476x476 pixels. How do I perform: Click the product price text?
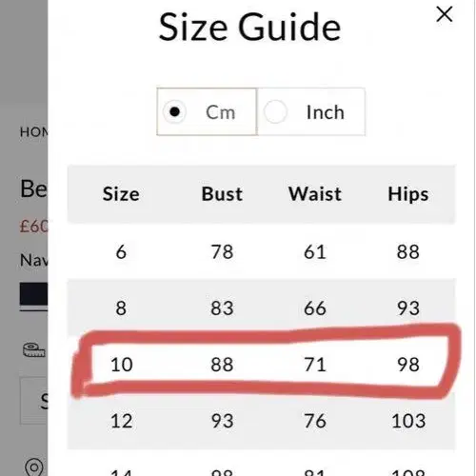point(34,227)
